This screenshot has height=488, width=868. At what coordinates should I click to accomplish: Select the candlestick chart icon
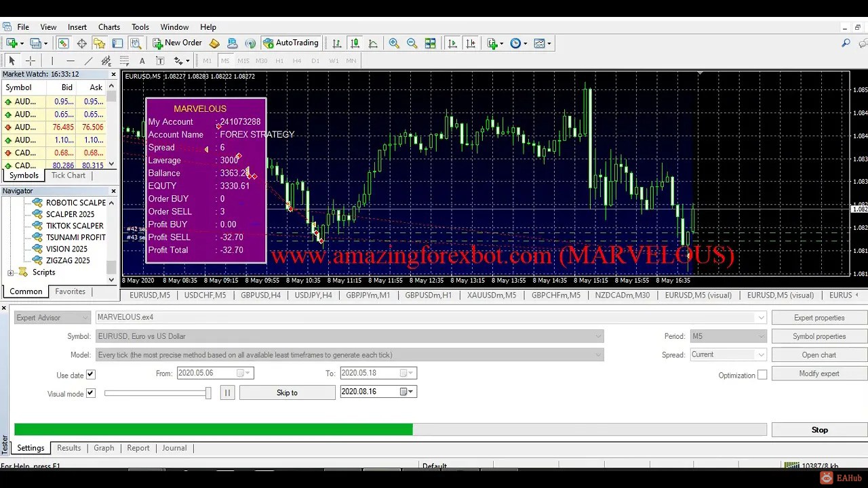pos(355,43)
